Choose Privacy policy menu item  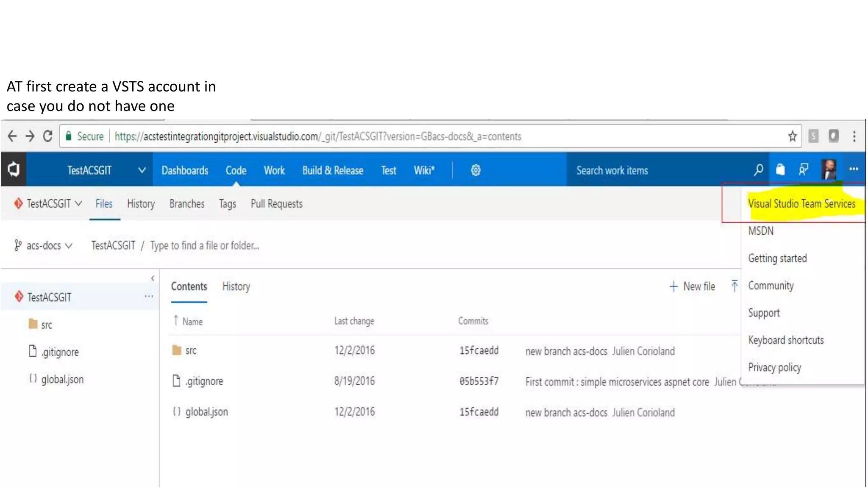(774, 367)
